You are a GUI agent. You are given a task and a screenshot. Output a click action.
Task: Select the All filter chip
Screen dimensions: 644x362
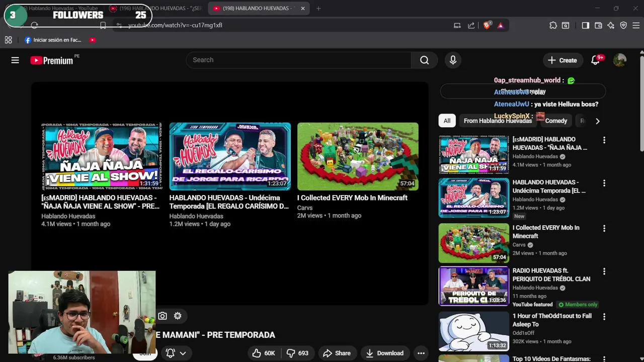[x=447, y=121]
